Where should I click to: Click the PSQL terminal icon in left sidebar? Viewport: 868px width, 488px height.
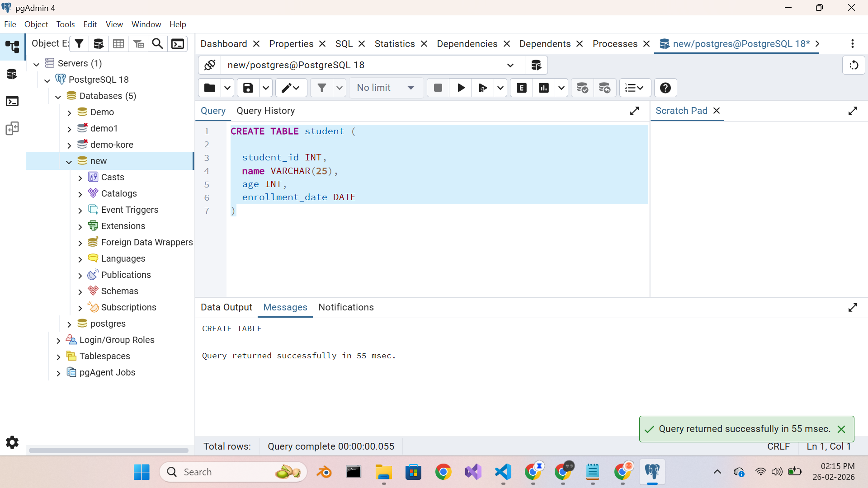(12, 101)
